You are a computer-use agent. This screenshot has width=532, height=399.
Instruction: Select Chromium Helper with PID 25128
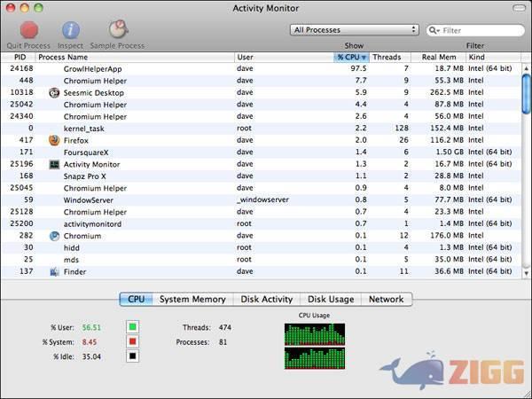click(261, 212)
